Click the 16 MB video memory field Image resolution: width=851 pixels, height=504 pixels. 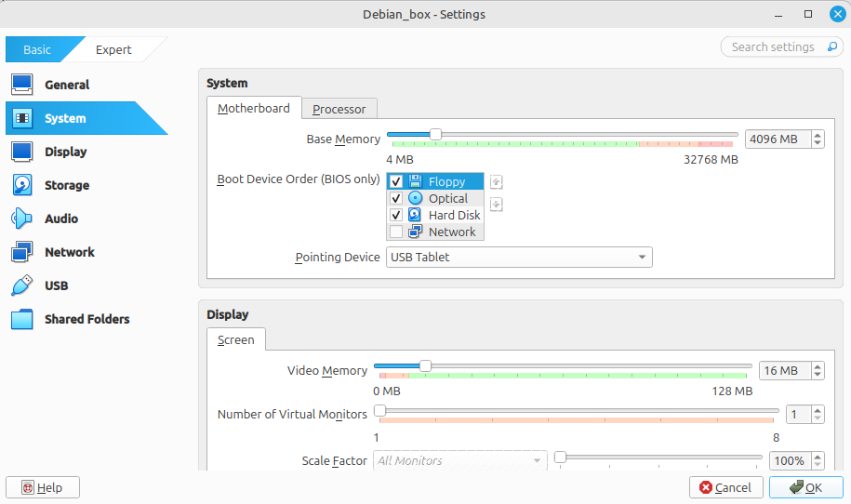(785, 370)
